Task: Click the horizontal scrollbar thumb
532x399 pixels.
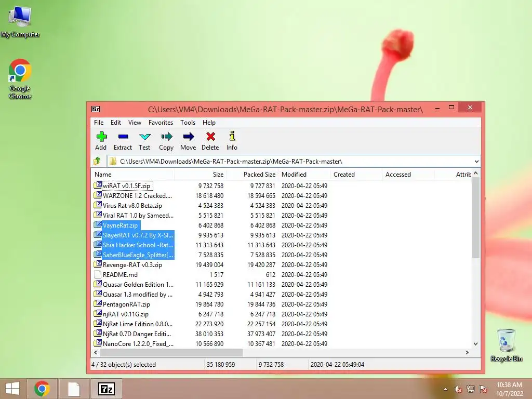Action: point(171,353)
